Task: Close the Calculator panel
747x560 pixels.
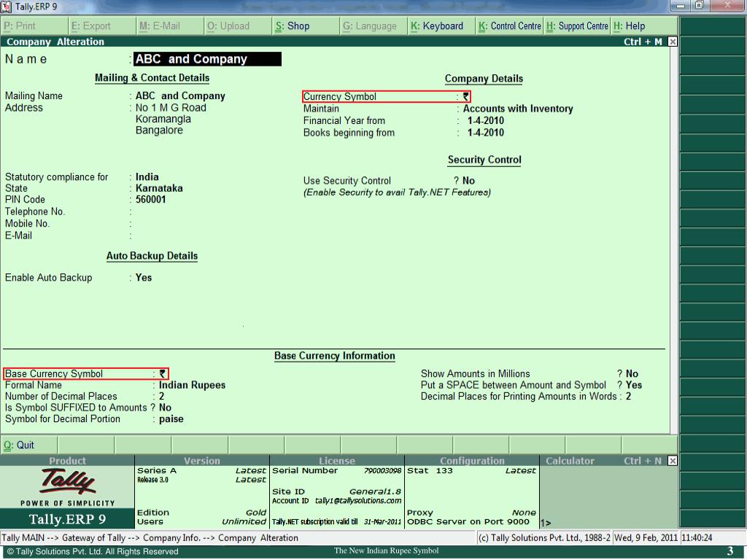Action: pyautogui.click(x=672, y=461)
